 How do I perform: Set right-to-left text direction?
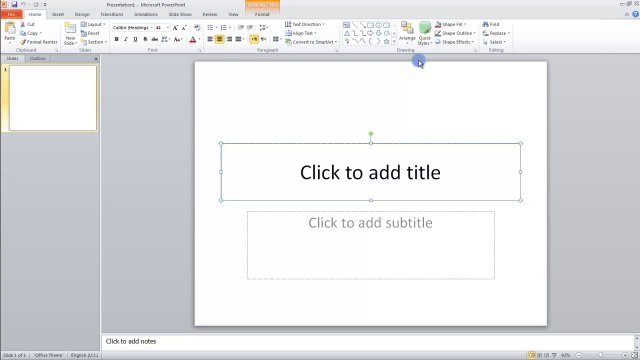[263, 39]
